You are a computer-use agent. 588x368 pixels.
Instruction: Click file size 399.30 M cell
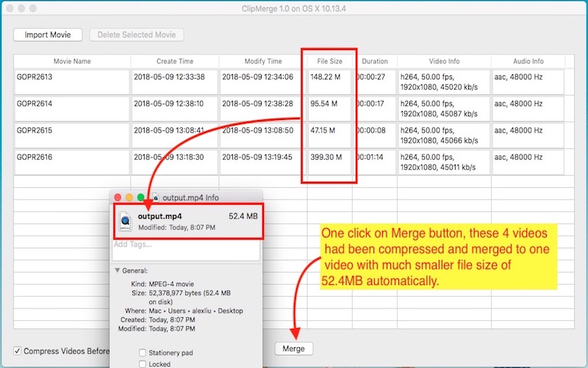point(329,162)
